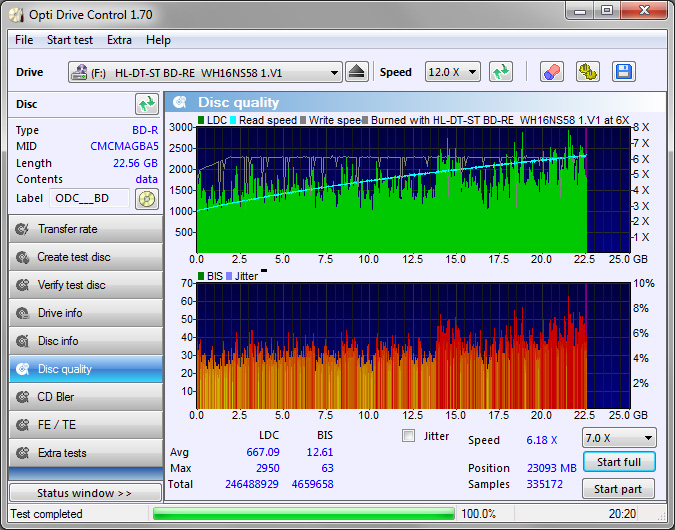Click the eject drive icon

coord(358,72)
